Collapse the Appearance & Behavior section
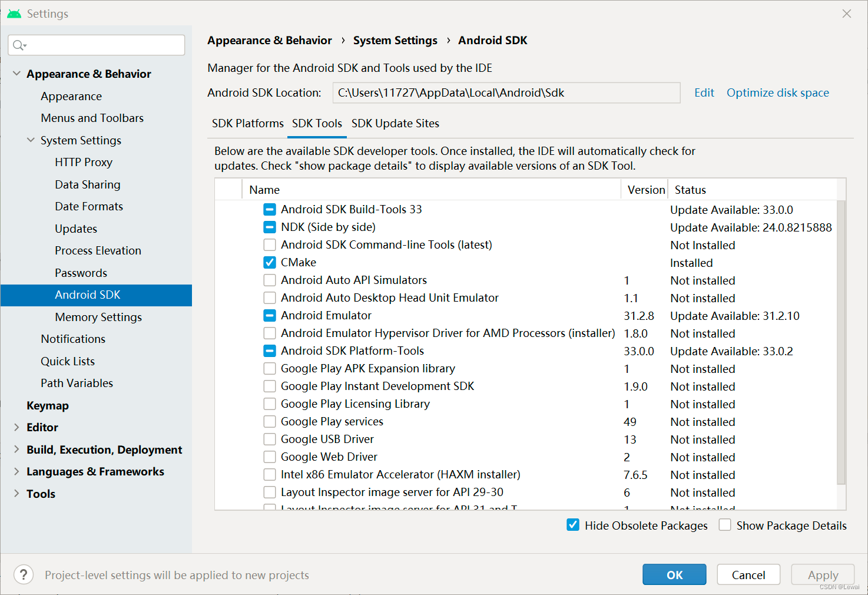 16,74
